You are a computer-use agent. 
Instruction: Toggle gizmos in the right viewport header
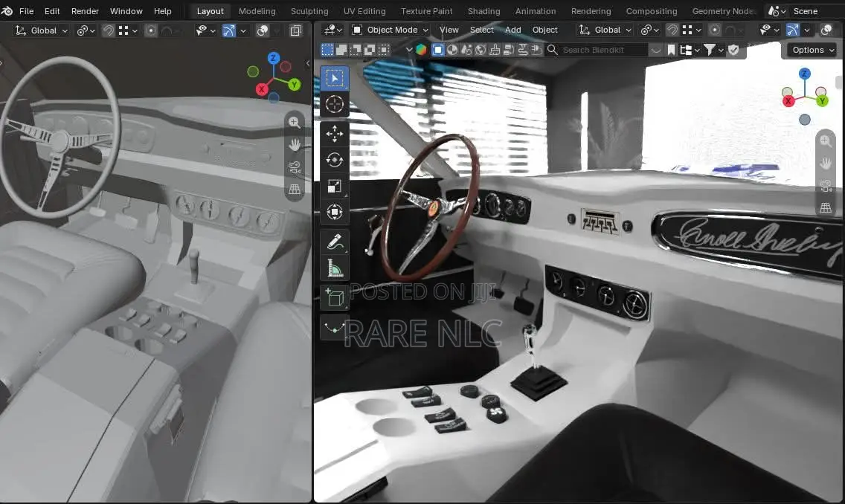(793, 30)
